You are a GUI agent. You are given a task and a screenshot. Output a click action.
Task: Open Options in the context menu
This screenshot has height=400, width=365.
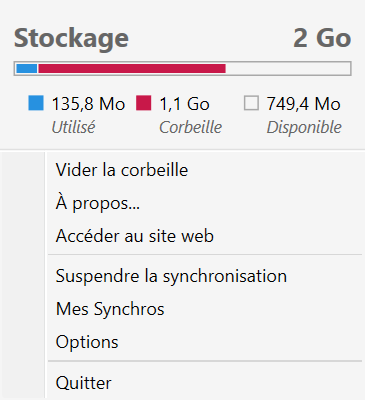coord(205,342)
